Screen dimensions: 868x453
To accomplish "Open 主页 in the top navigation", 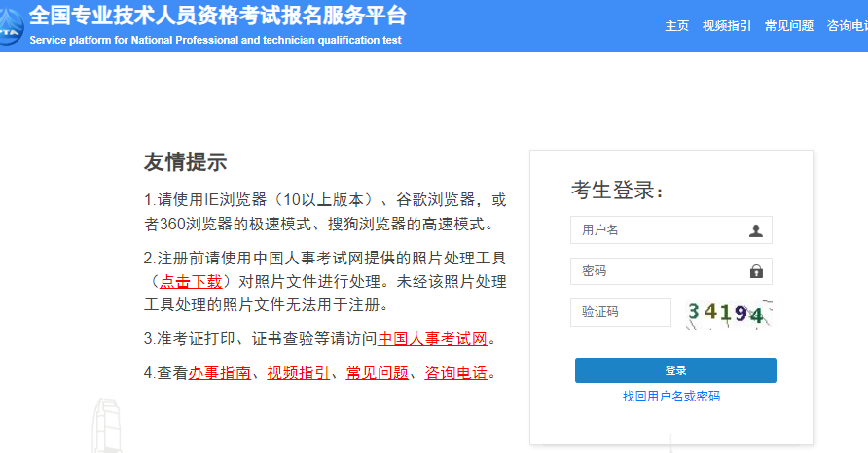I will [x=676, y=26].
